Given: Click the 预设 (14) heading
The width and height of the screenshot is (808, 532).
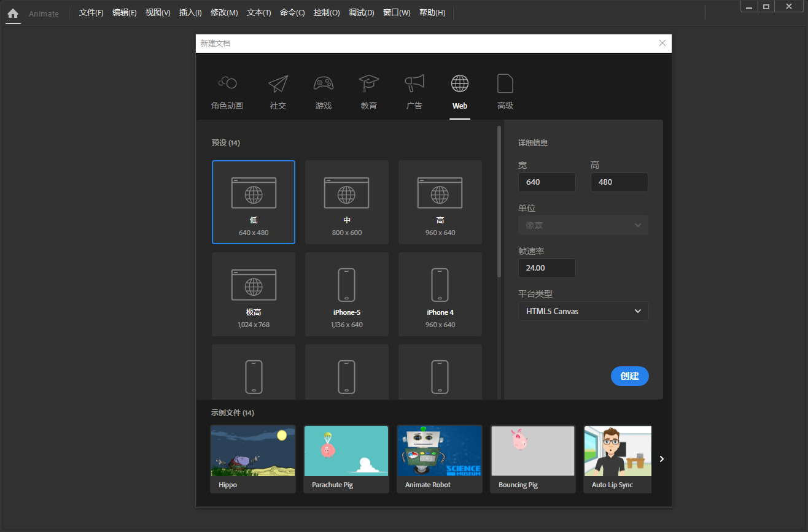Looking at the screenshot, I should (x=226, y=143).
